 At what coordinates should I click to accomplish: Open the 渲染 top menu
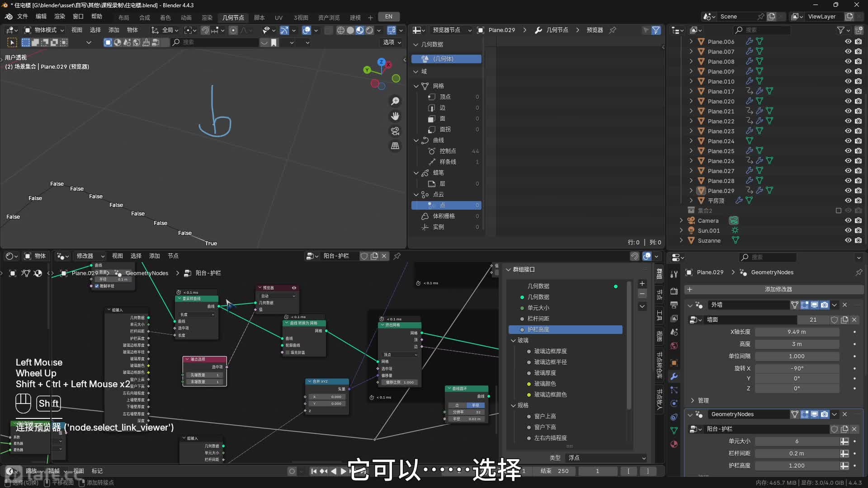pyautogui.click(x=60, y=17)
